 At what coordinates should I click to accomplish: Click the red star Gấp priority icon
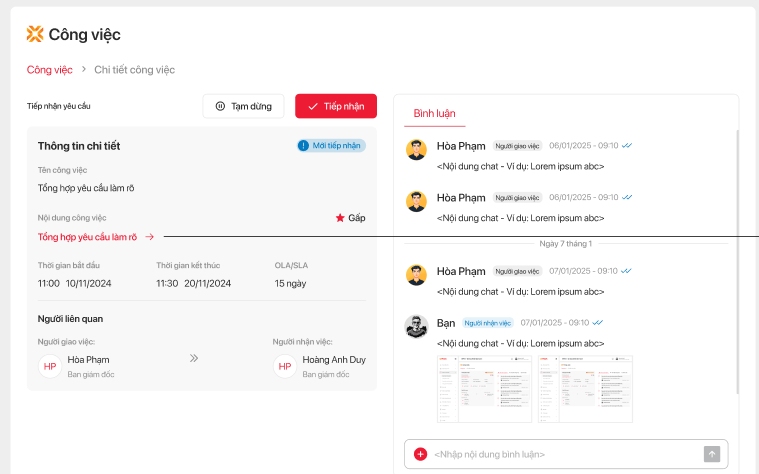tap(340, 217)
